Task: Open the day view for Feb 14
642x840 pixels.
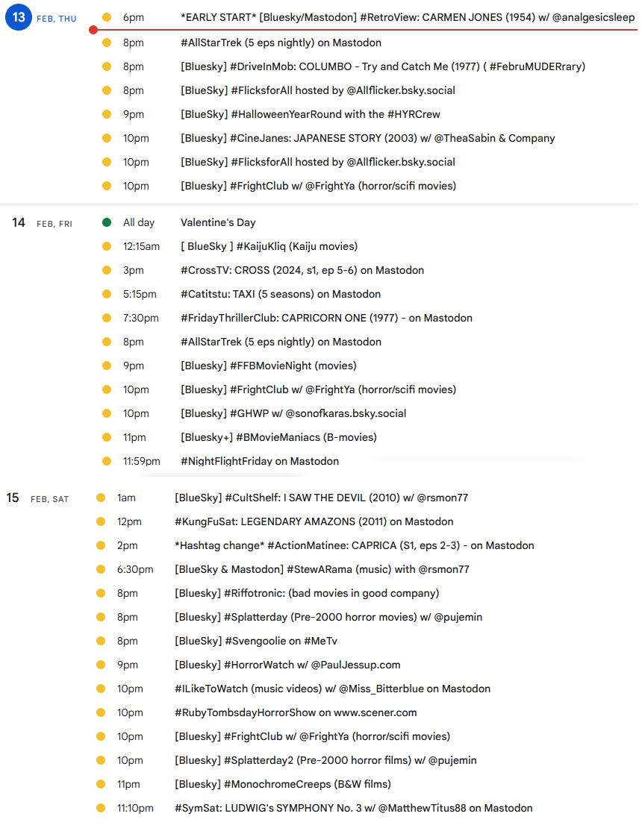Action: (19, 222)
